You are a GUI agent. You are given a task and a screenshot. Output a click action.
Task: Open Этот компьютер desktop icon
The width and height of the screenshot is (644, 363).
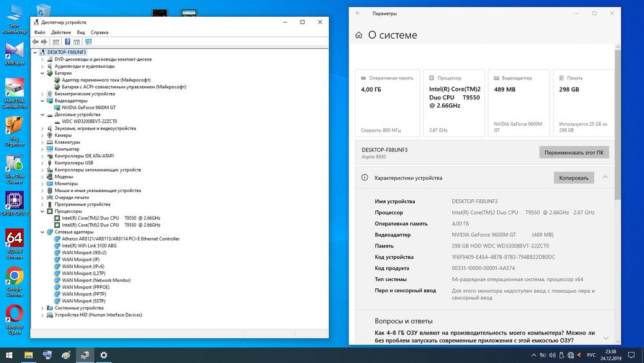(14, 19)
